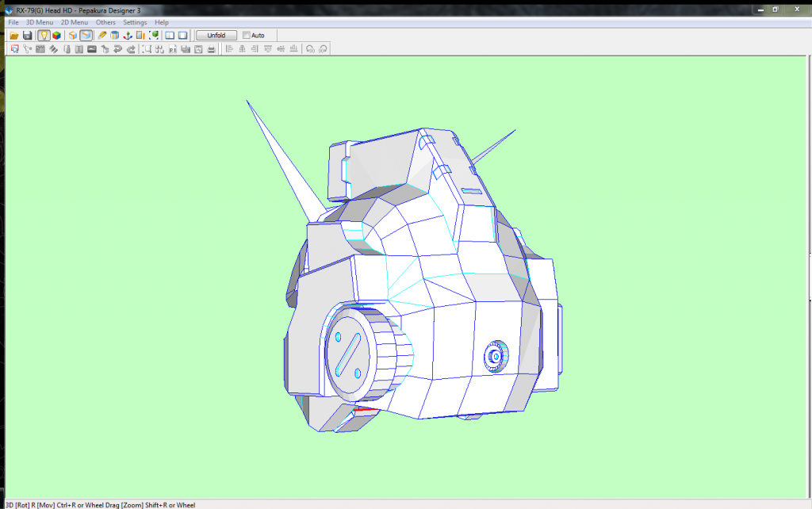
Task: Click the colored cube texture icon
Action: [56, 35]
